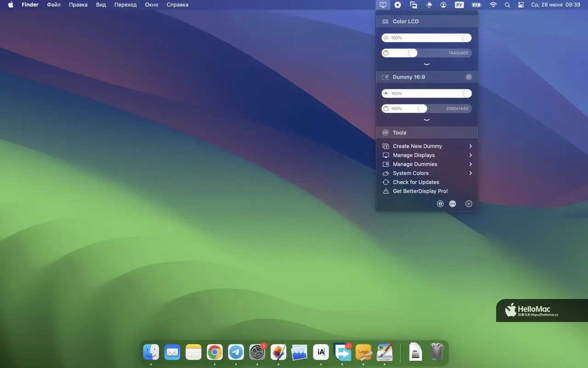Click the Color LCD header label

click(406, 22)
